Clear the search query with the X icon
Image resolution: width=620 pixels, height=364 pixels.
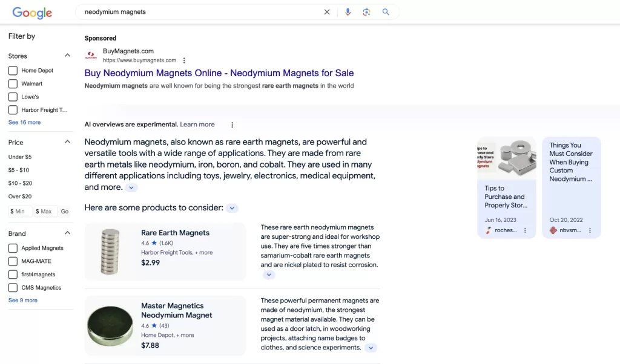[327, 11]
